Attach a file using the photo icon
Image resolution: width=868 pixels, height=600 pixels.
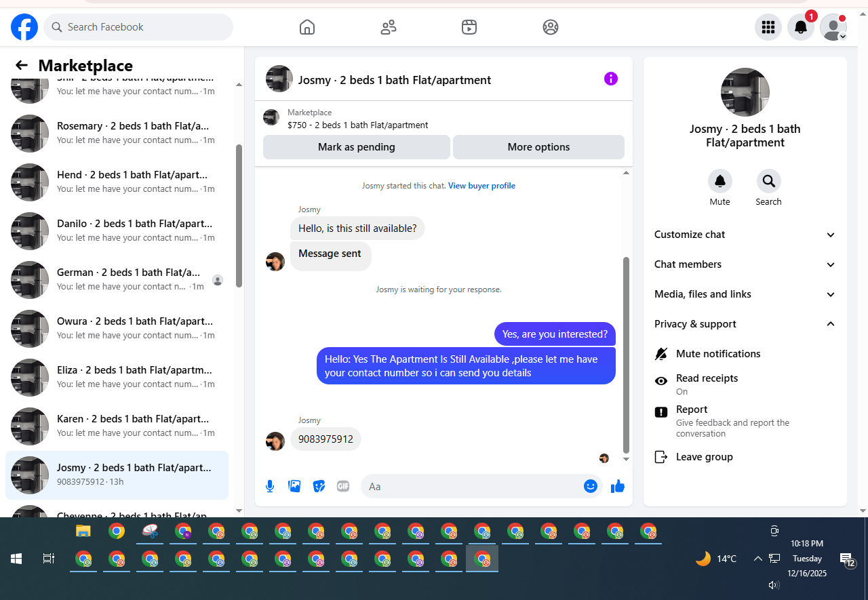[x=294, y=486]
